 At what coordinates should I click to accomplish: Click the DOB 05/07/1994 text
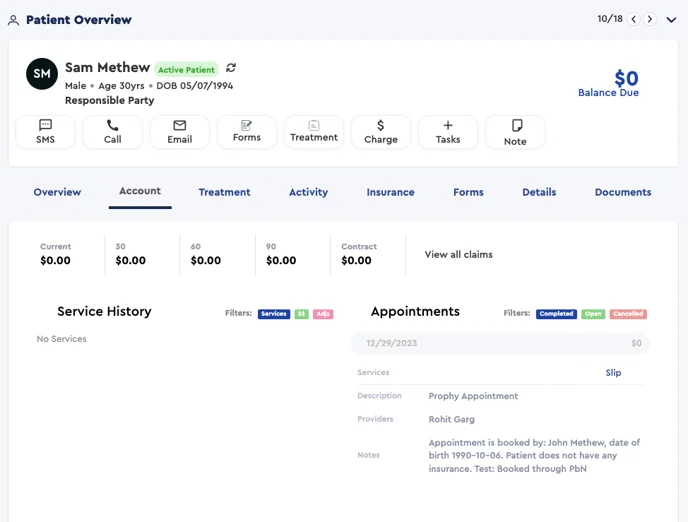click(194, 86)
